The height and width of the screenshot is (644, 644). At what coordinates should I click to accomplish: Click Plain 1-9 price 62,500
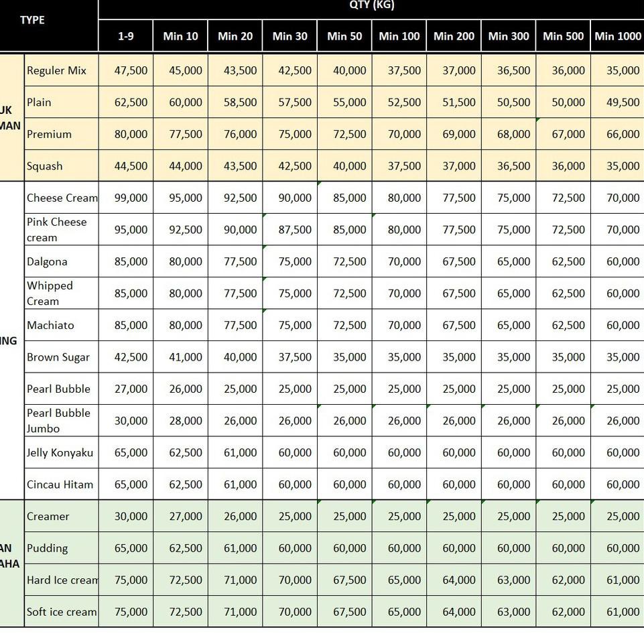coord(126,102)
